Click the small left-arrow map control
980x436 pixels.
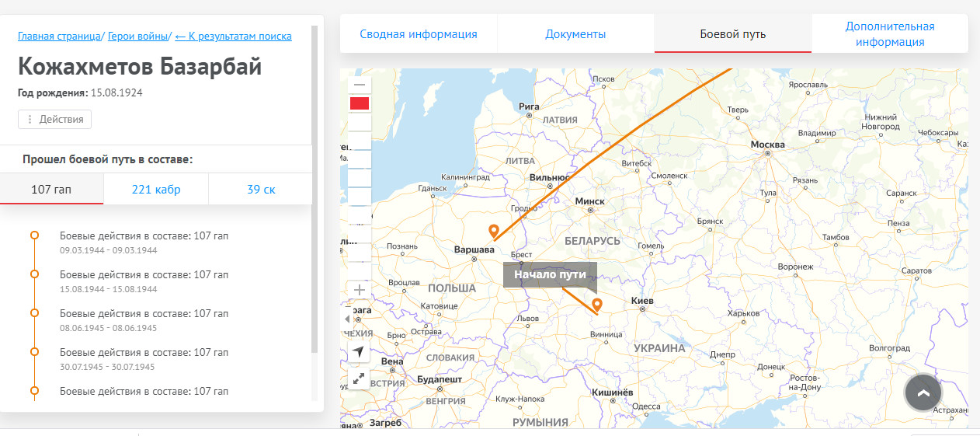pyautogui.click(x=347, y=319)
